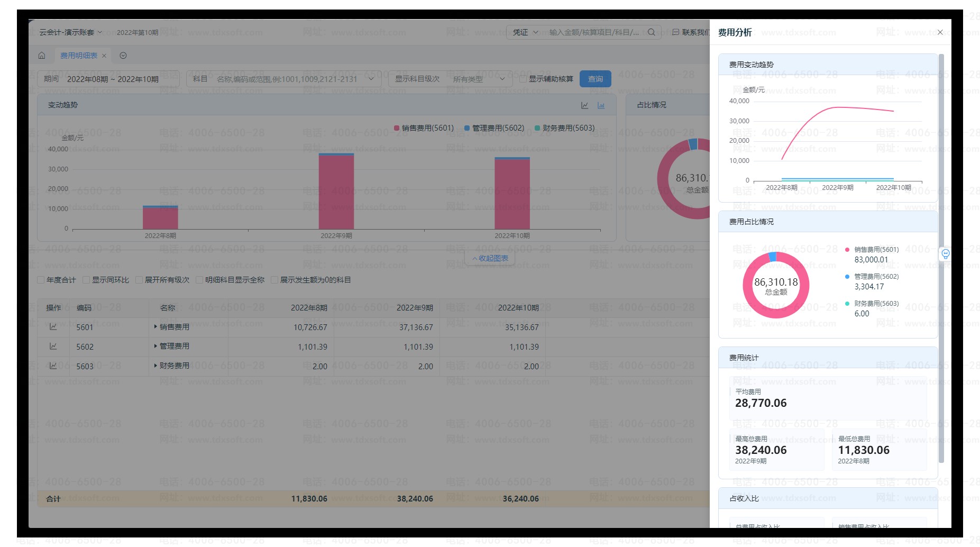Click the floating assistant icon on right edge
This screenshot has height=547, width=980.
point(945,254)
